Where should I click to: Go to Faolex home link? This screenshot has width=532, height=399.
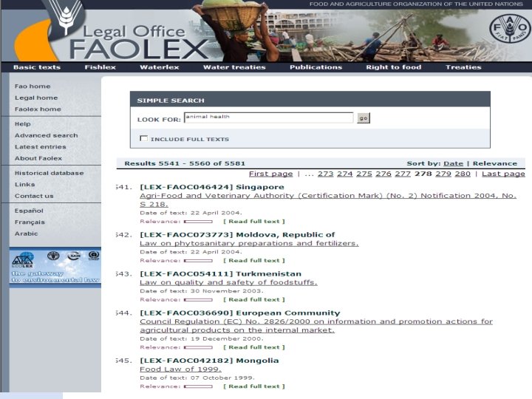point(38,109)
